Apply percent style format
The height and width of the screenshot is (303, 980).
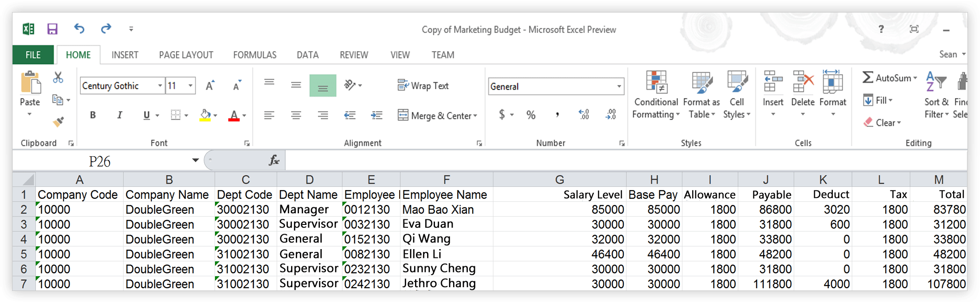(x=531, y=115)
